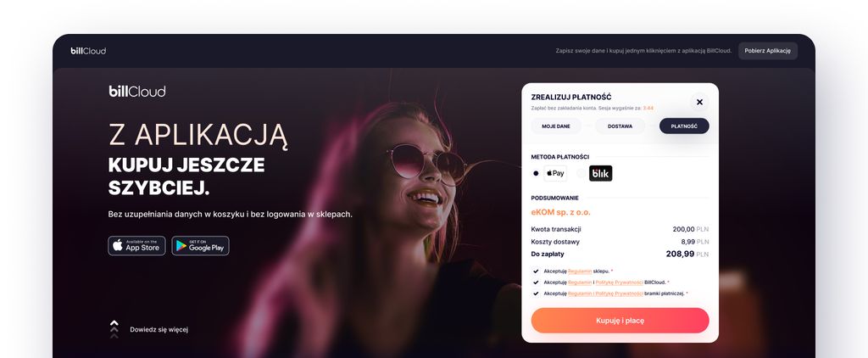
Task: Toggle the bramki płatniczej acceptance checkbox
Action: (536, 294)
